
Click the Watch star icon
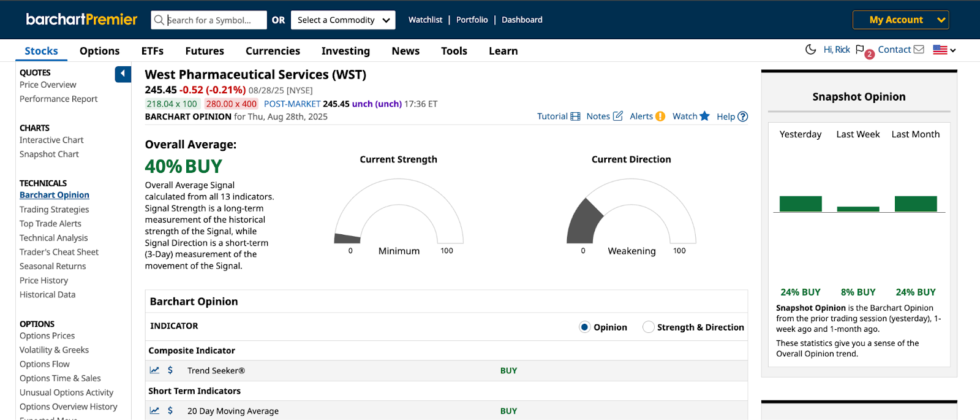[704, 116]
